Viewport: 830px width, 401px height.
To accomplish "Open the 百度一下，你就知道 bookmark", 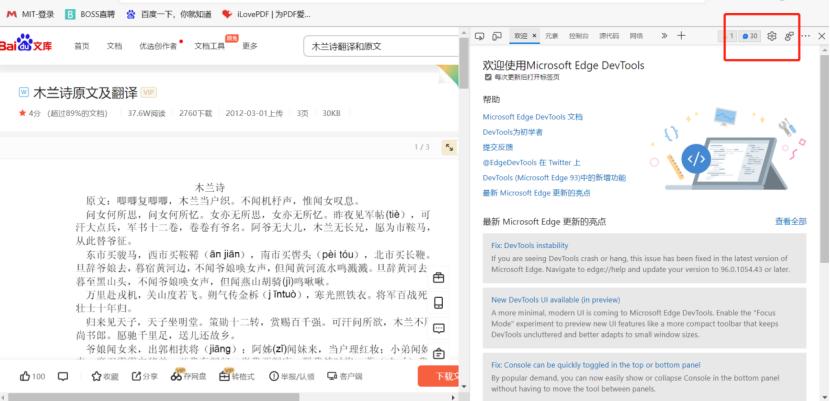I will pyautogui.click(x=168, y=14).
